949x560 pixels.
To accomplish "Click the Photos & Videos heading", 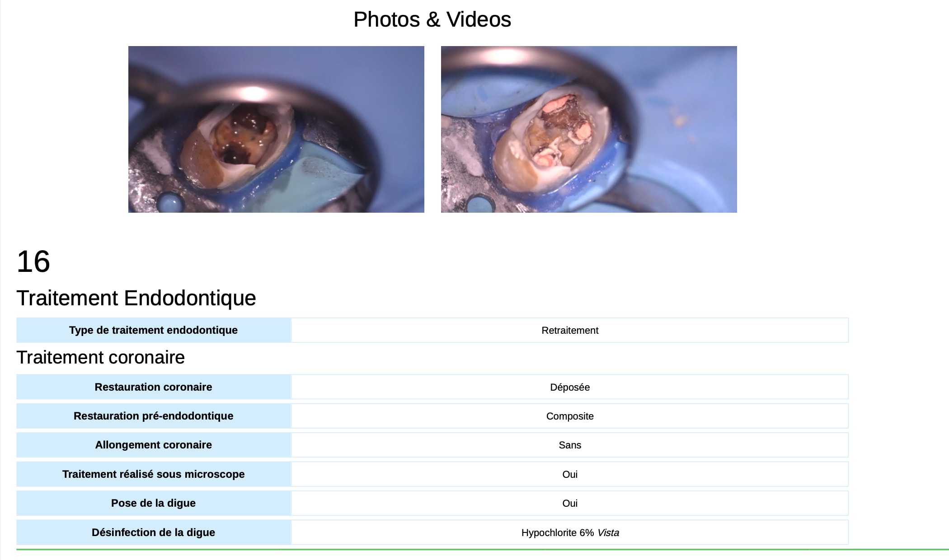I will click(432, 19).
